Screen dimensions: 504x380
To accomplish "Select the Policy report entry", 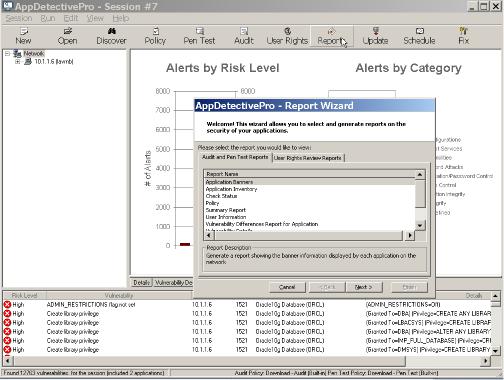I will pyautogui.click(x=310, y=203).
